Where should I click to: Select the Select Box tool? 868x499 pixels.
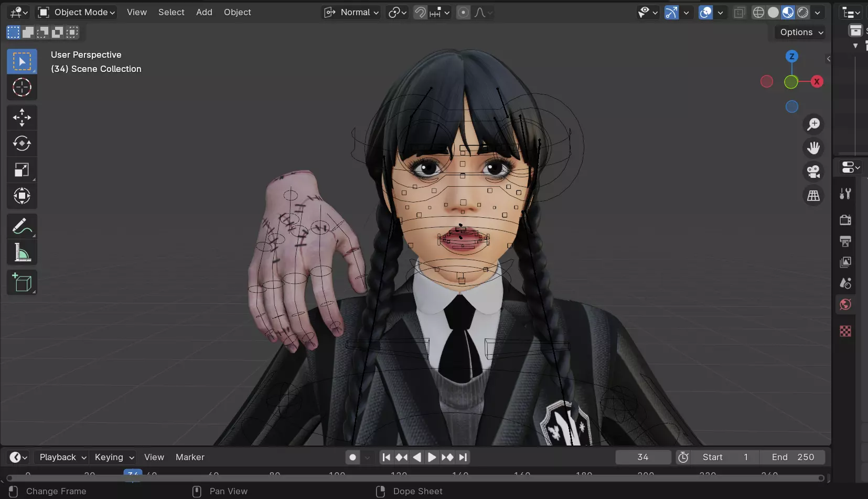click(x=22, y=61)
